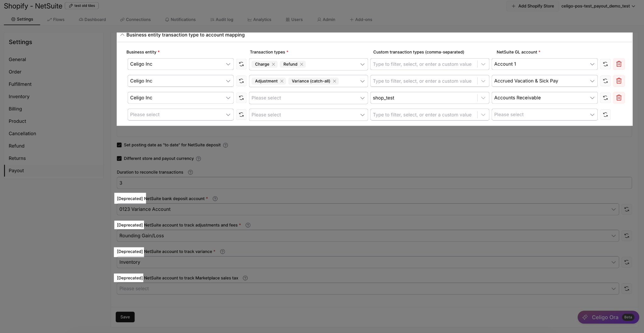Delete the Accrued Vacation & Sick Pay row
The height and width of the screenshot is (333, 644).
point(619,81)
